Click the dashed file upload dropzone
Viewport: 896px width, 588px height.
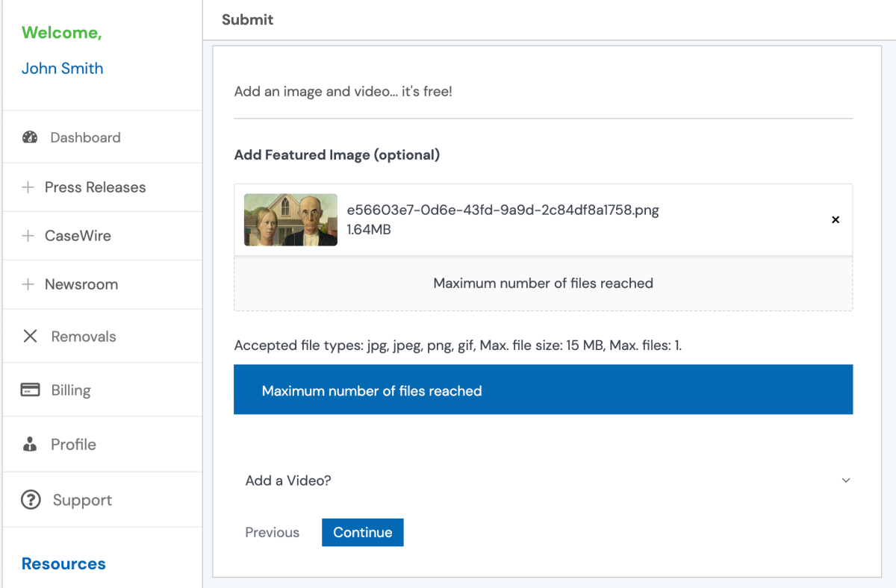[x=543, y=283]
